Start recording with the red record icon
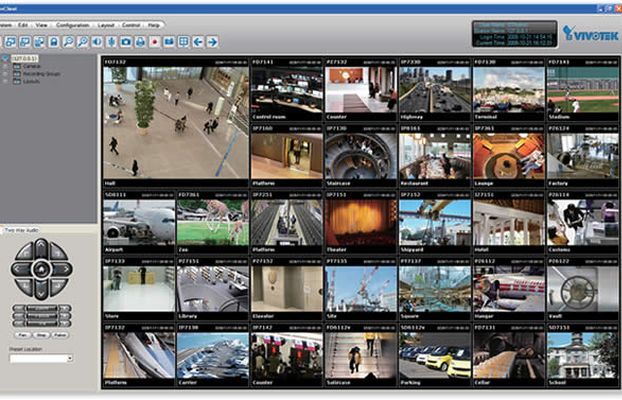The image size is (622, 400). click(x=155, y=42)
